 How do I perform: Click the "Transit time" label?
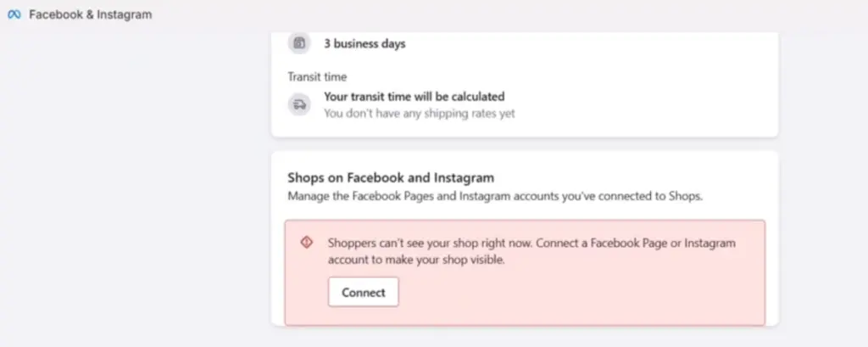pos(316,76)
